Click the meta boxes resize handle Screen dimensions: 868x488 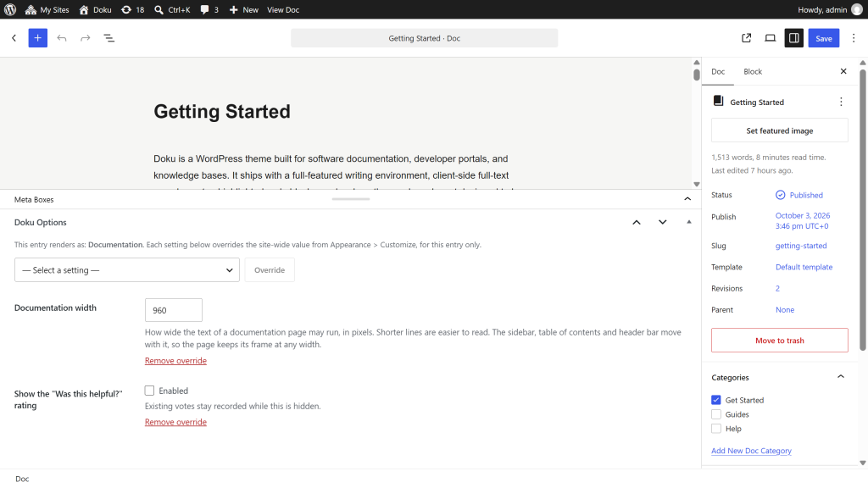click(x=351, y=199)
